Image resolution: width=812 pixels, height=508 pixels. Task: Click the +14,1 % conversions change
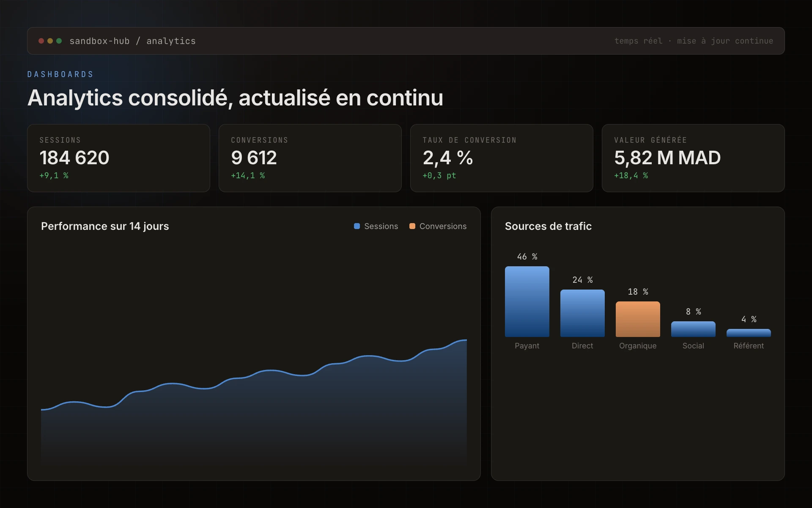248,175
